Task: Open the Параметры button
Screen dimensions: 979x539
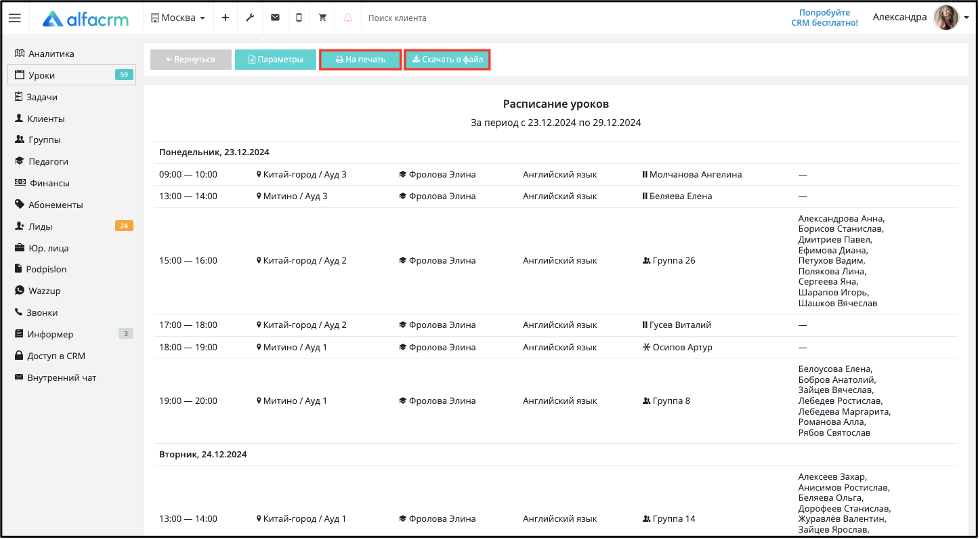Action: pyautogui.click(x=275, y=60)
